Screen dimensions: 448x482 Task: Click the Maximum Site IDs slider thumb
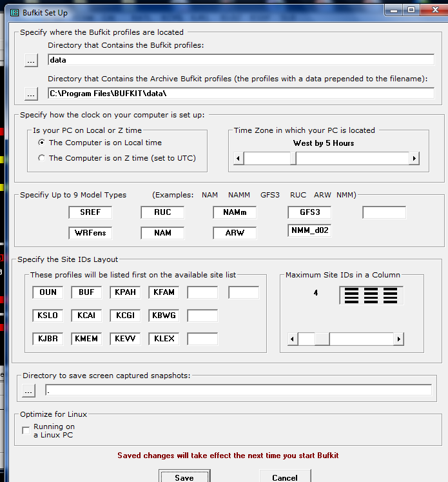coord(322,339)
